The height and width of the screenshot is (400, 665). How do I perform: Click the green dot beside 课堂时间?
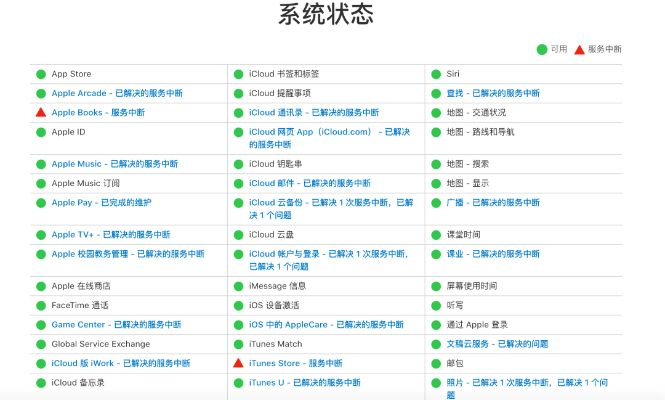pyautogui.click(x=436, y=235)
